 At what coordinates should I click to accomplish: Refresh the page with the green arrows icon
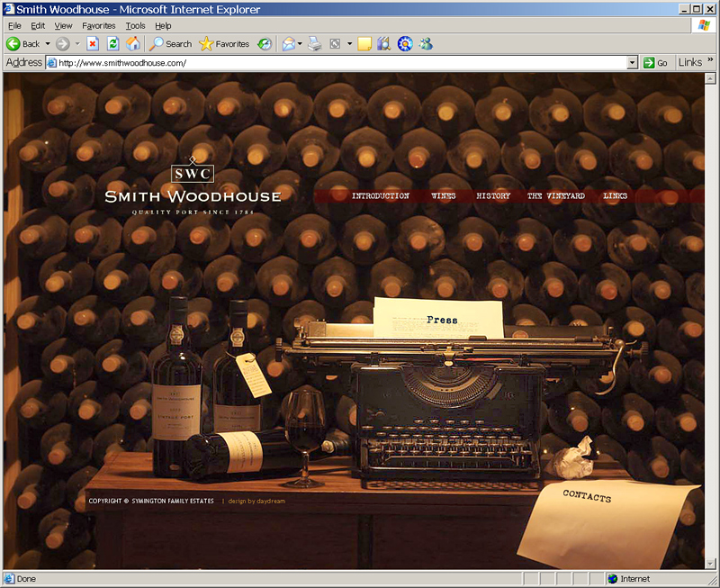point(113,44)
